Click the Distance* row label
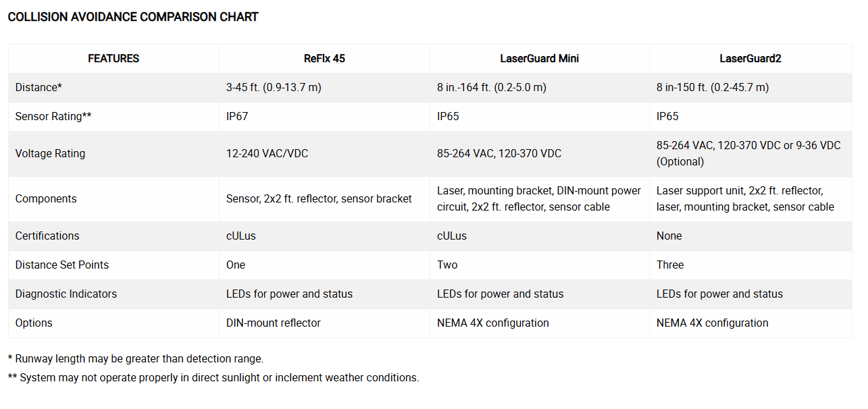 (39, 88)
